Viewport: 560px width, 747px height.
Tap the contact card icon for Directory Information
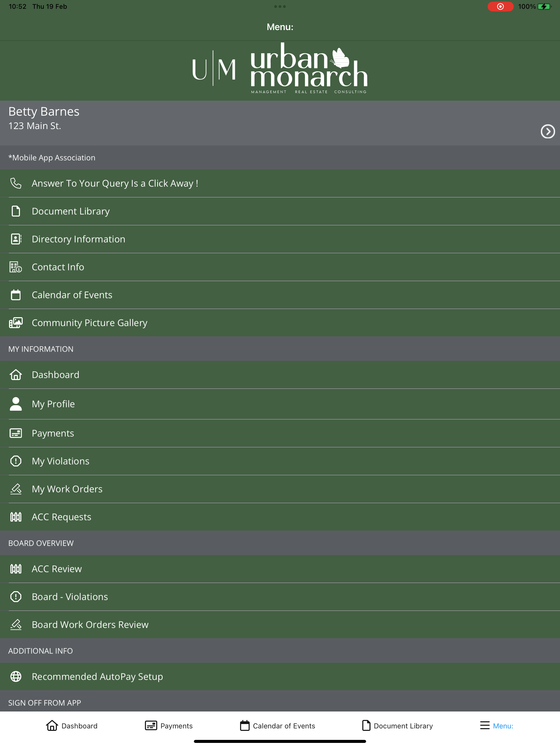click(x=16, y=239)
